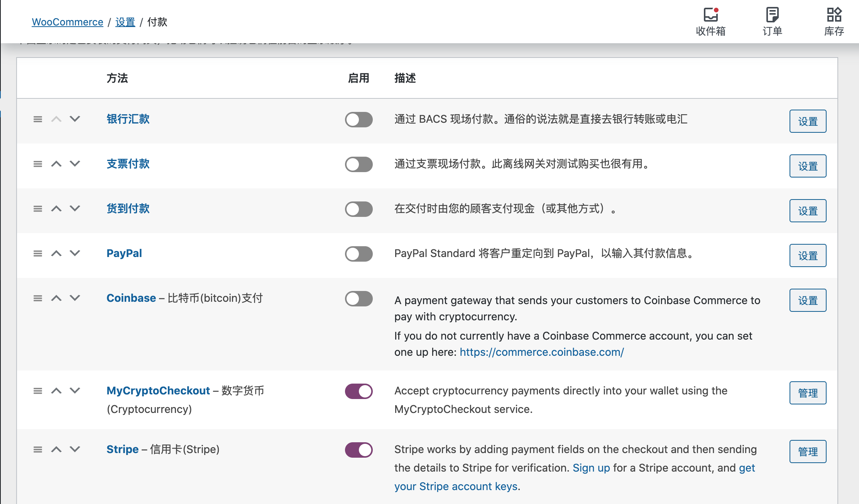Disable the Stripe payment toggle
The image size is (859, 504).
pos(359,450)
